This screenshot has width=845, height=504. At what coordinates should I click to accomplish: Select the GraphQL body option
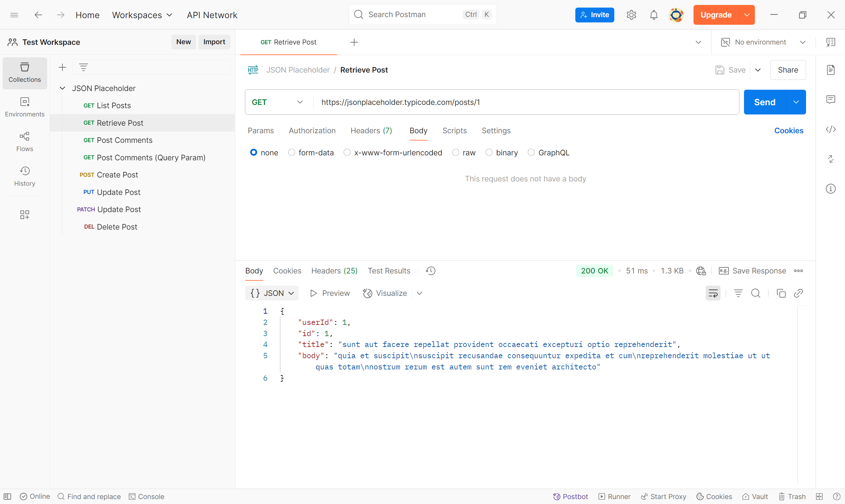[548, 152]
